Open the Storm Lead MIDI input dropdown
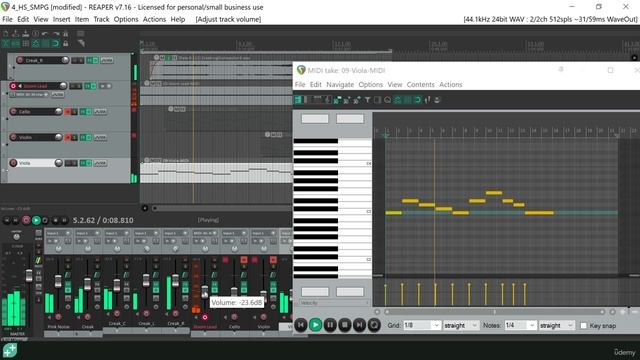This screenshot has width=640, height=360. click(x=29, y=94)
